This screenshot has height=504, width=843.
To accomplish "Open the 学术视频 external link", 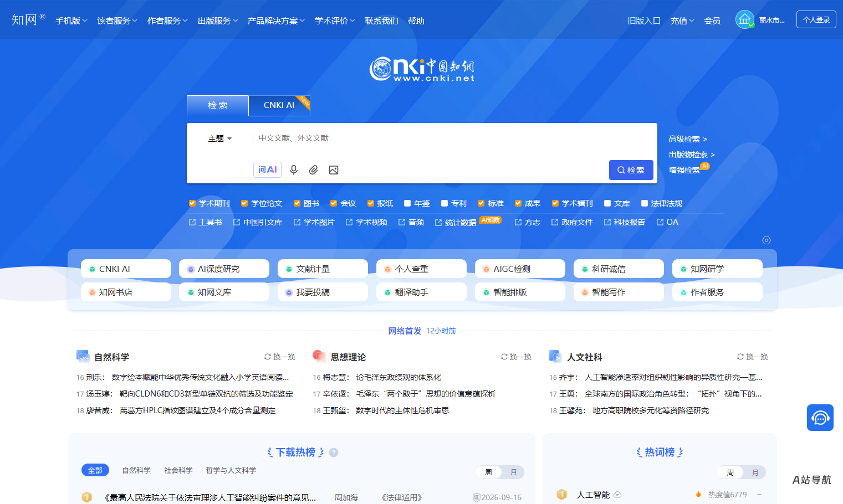I will tap(366, 222).
